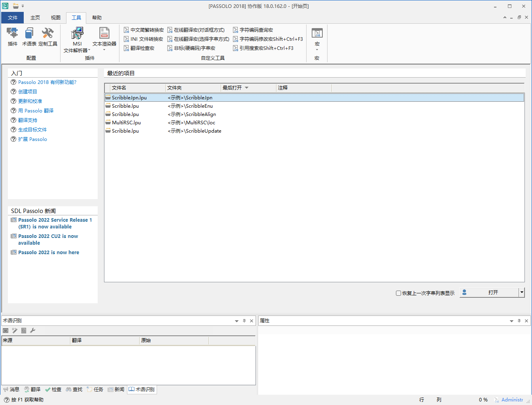Screen dimensions: 532x405
Task: Select Scribble.lpu in ScribbleUpdate folder
Action: pos(314,131)
